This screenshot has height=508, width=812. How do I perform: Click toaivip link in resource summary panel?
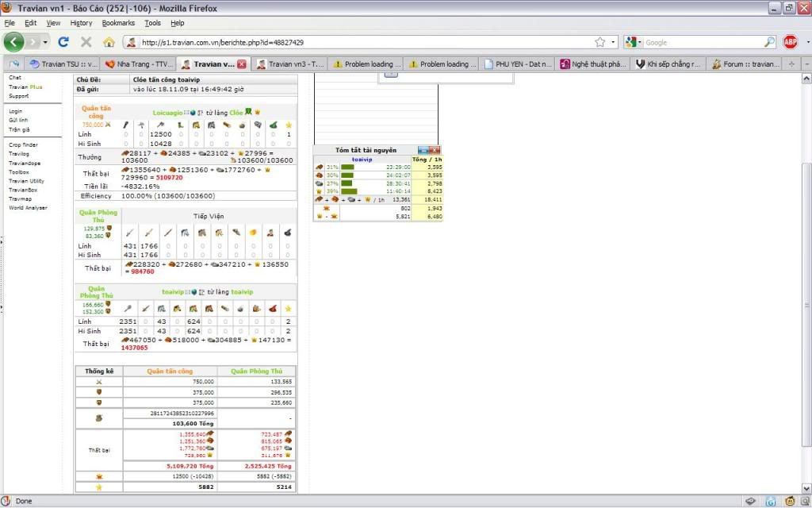point(362,160)
